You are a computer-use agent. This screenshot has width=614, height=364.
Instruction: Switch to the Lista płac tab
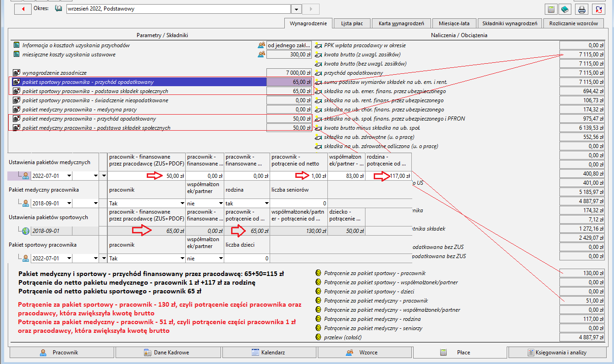[352, 23]
